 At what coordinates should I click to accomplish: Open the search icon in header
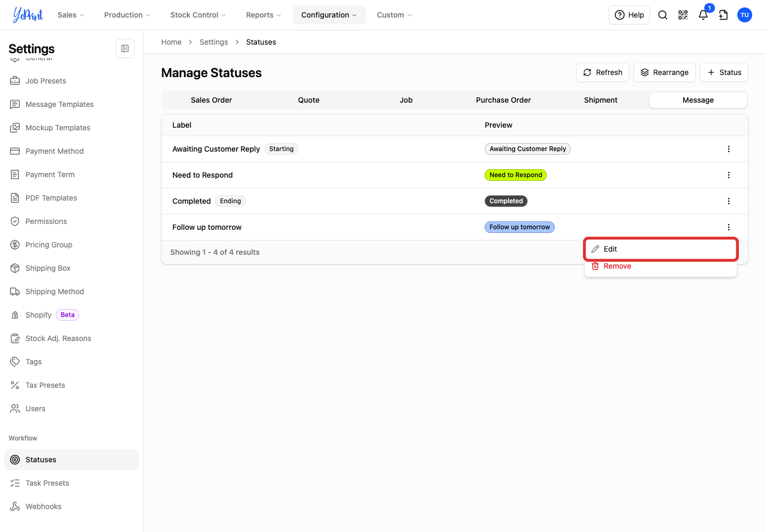point(663,15)
